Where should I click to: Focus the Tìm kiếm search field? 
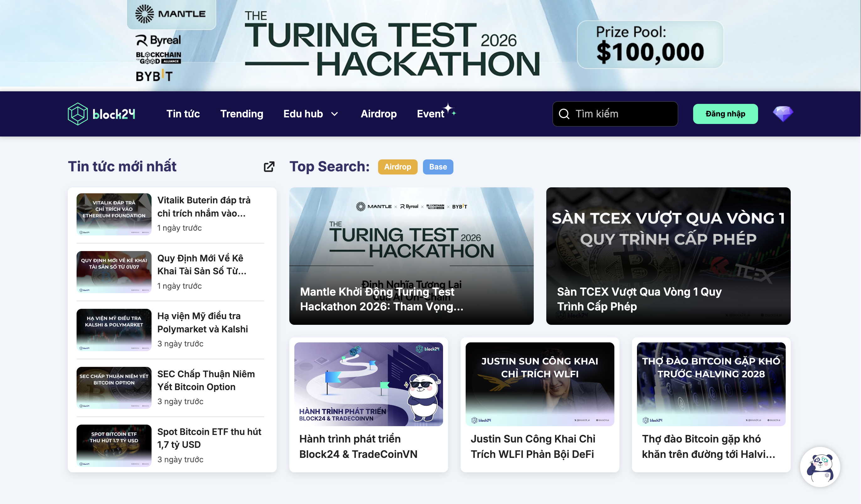(615, 114)
